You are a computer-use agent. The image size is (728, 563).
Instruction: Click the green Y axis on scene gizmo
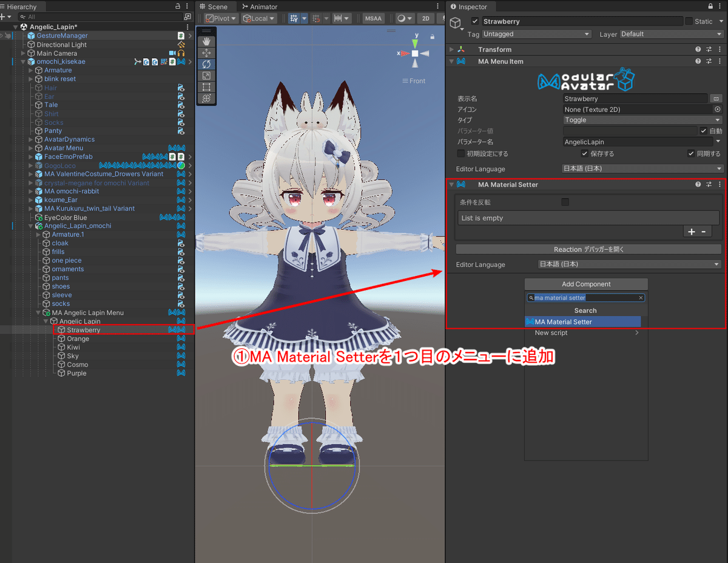pos(415,42)
